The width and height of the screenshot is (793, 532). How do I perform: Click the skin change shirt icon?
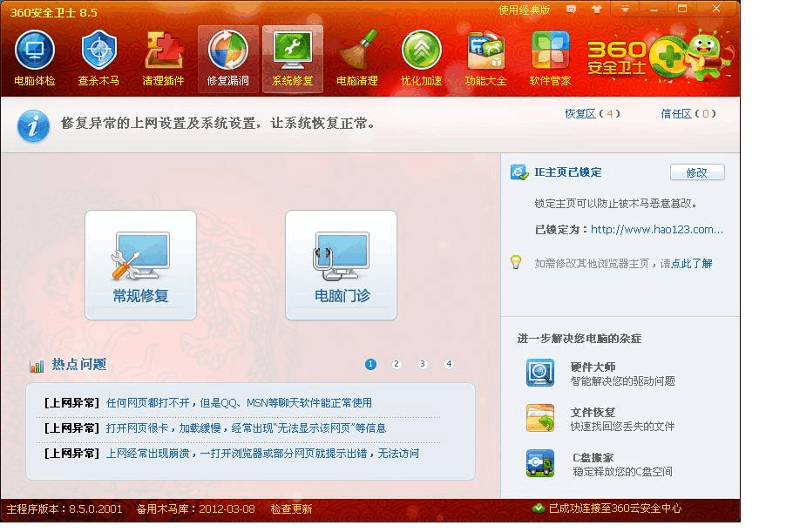coord(597,10)
